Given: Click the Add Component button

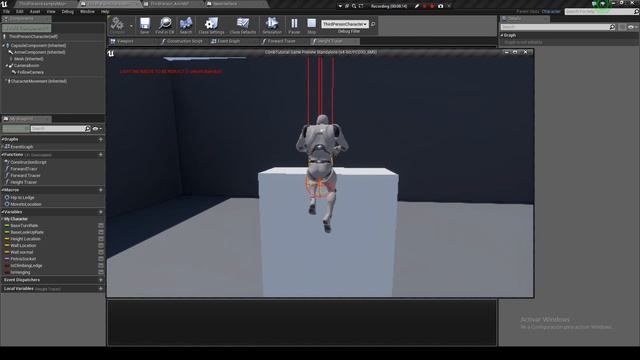Looking at the screenshot, I should coord(27,28).
